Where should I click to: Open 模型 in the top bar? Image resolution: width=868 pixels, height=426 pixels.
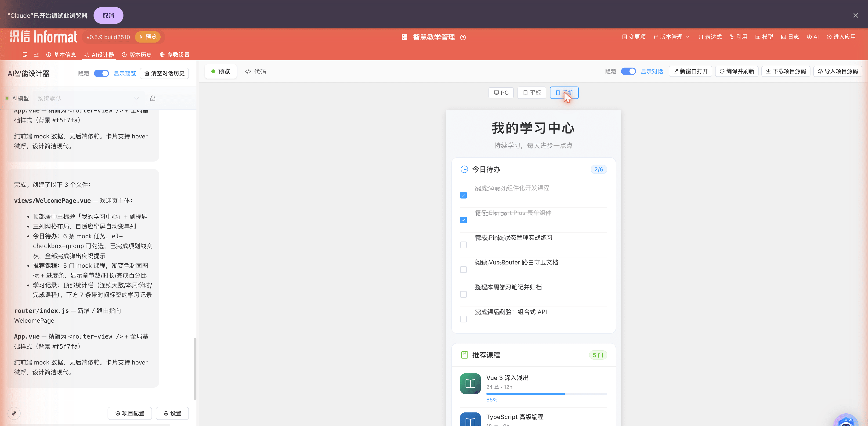click(764, 37)
